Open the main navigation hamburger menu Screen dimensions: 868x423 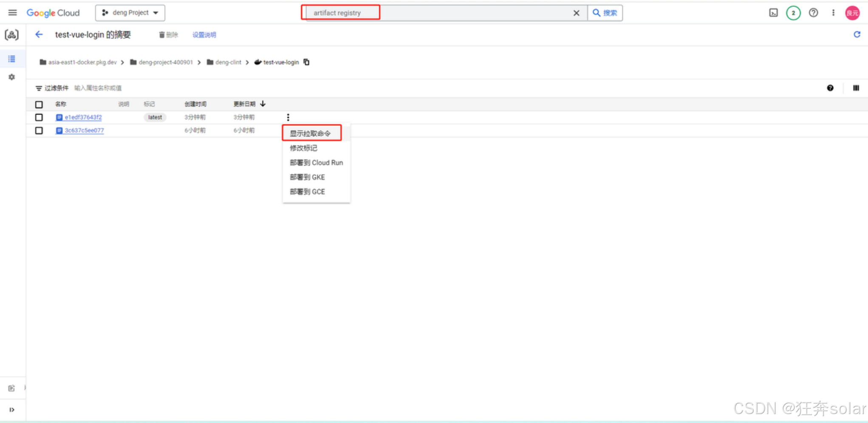click(x=12, y=13)
